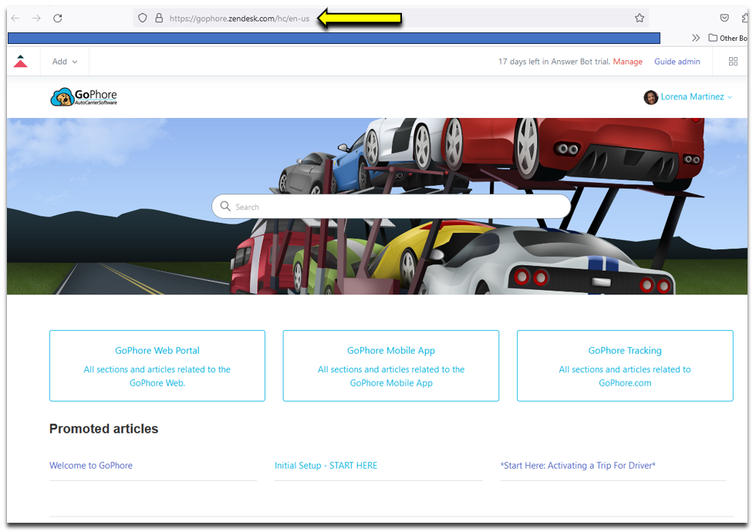Viewport: 756px width, 532px height.
Task: Save page to Pocket icon
Action: coord(724,18)
